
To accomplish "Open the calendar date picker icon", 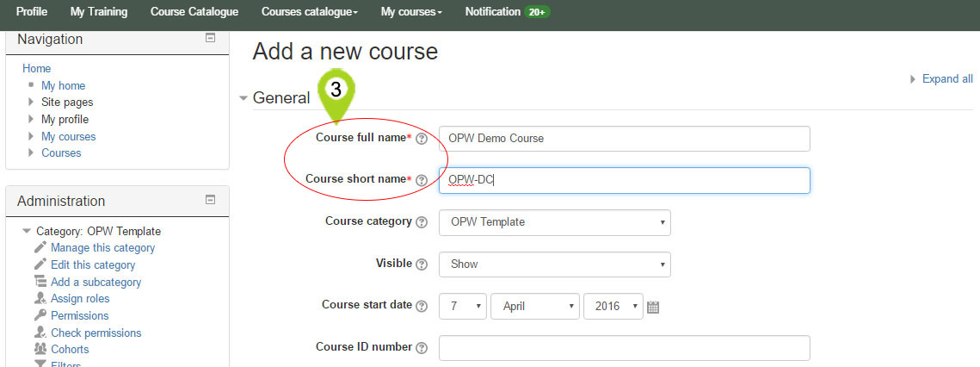I will 653,307.
